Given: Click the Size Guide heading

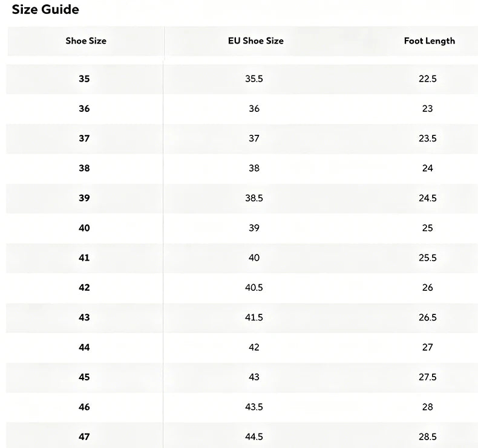Looking at the screenshot, I should pos(45,10).
